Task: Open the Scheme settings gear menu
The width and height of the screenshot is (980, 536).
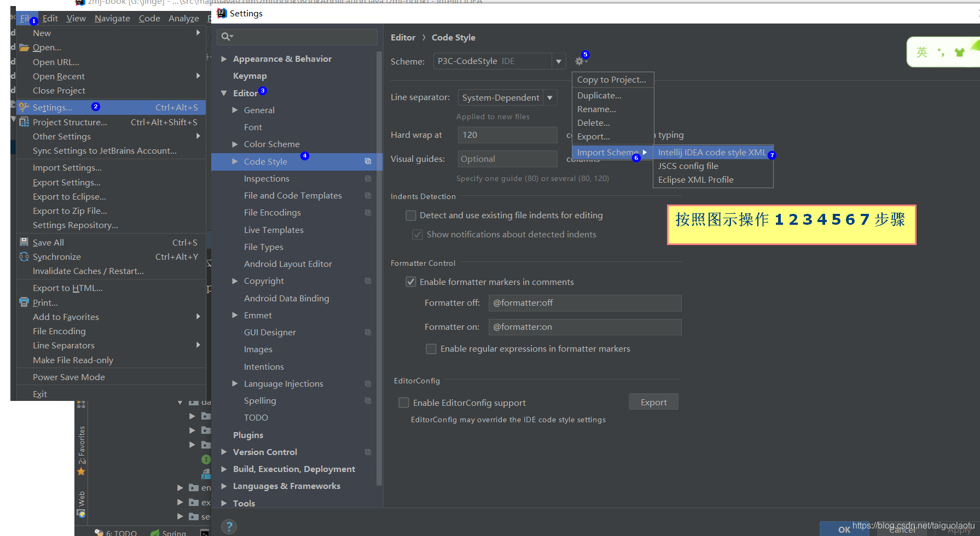Action: pos(579,61)
